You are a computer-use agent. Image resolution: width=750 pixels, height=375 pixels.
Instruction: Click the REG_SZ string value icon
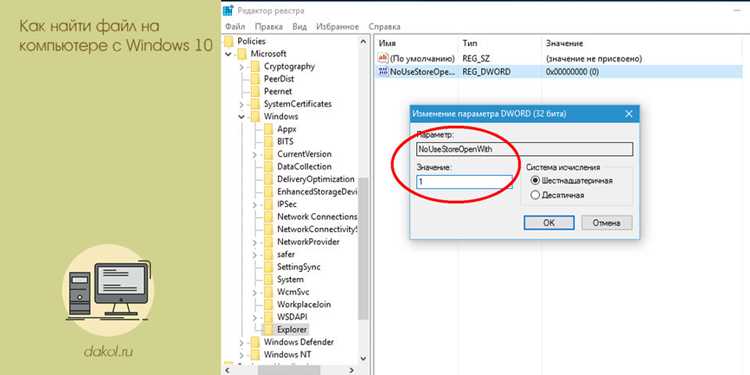(x=383, y=58)
